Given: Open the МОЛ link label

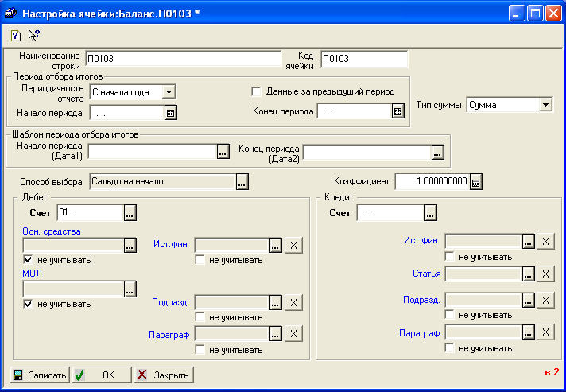Looking at the screenshot, I should [x=32, y=274].
